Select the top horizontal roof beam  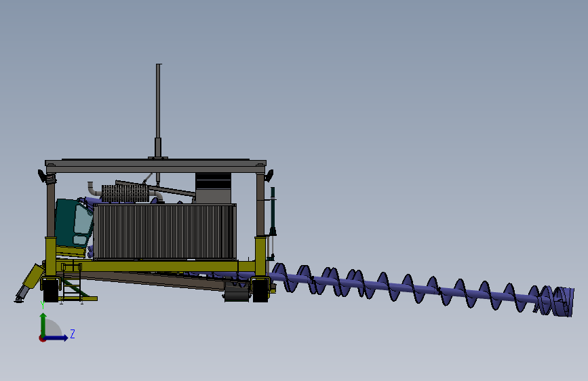155,166
